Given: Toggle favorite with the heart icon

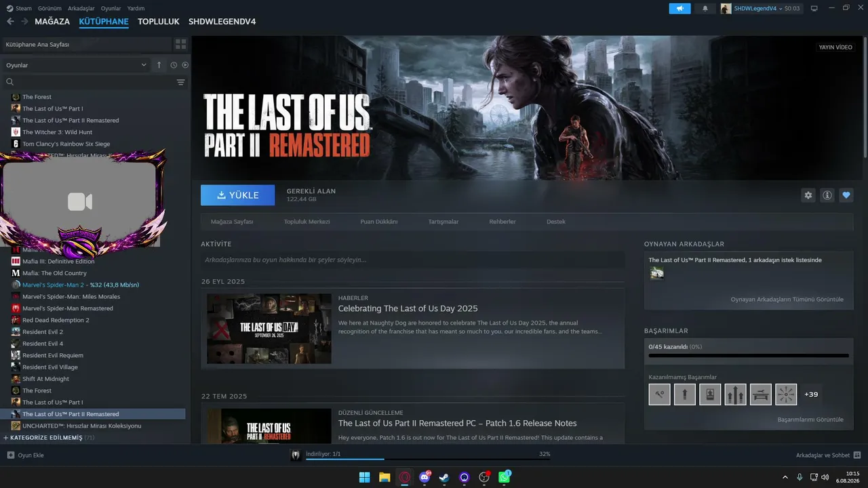Looking at the screenshot, I should point(846,195).
